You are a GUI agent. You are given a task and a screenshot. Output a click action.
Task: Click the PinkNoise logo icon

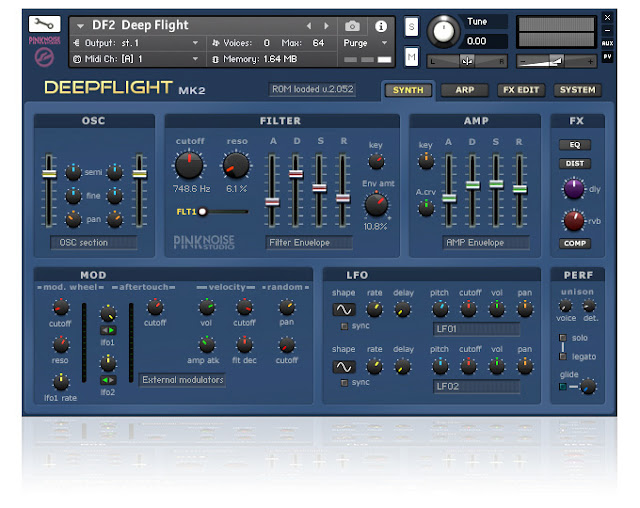tap(44, 57)
